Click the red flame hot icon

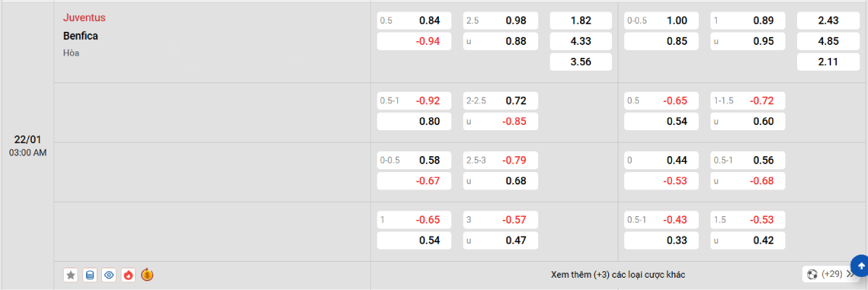coord(129,275)
